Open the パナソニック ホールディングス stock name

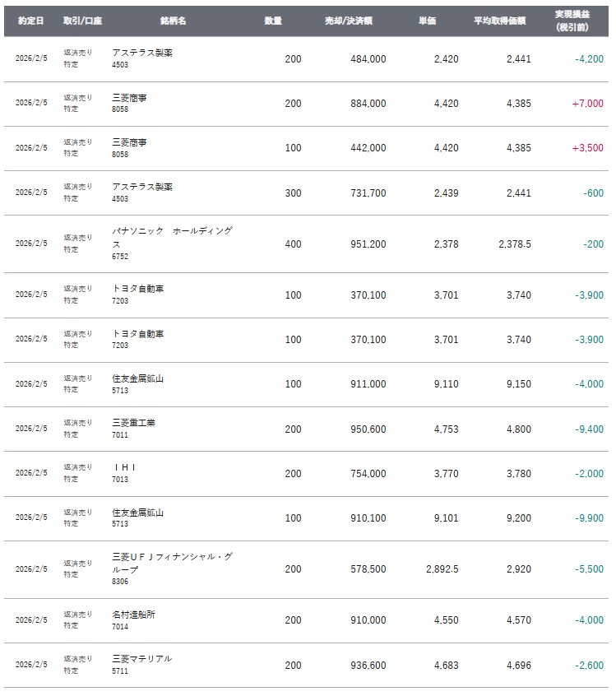coord(172,238)
